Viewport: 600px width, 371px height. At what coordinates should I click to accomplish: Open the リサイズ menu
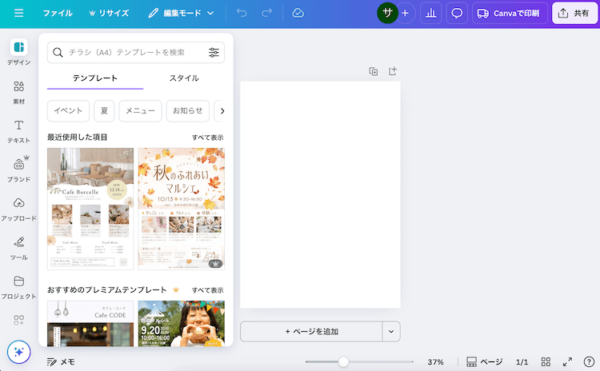pos(109,13)
